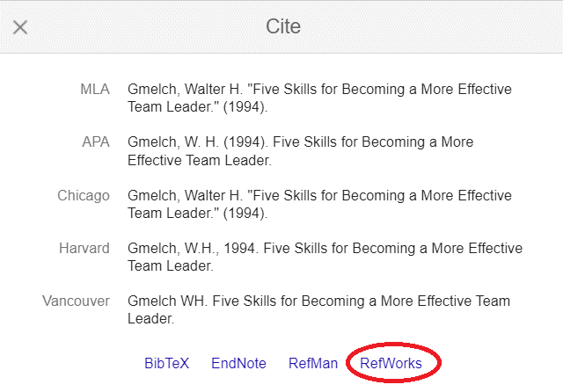Click the Vancouver citation text

[318, 309]
